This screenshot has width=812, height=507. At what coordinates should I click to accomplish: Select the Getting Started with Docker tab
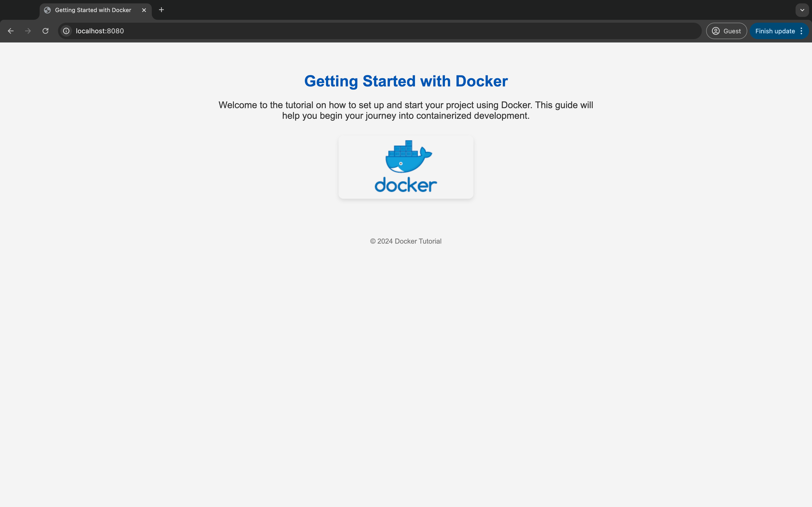pyautogui.click(x=93, y=10)
